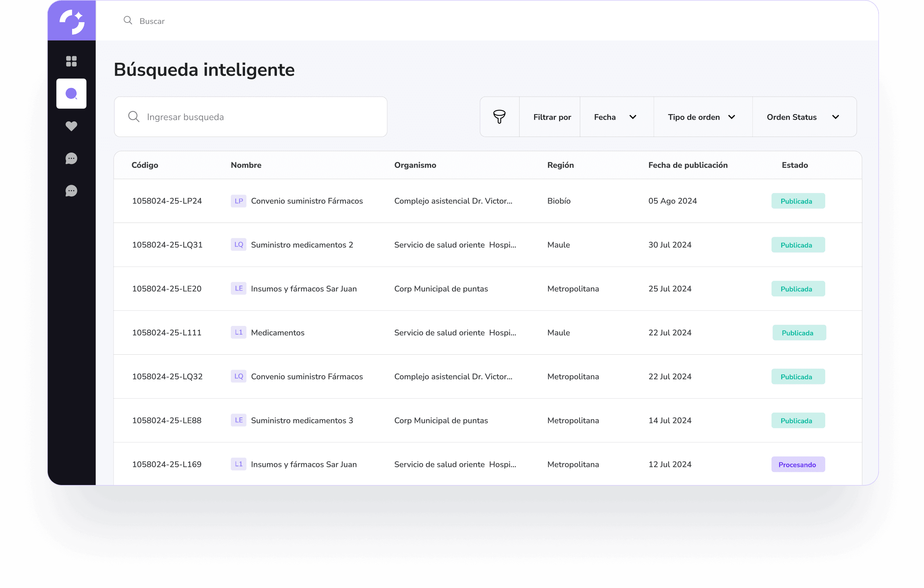Click the Búsqueda inteligente page title
Viewport: 924px width, 588px height.
coord(204,70)
